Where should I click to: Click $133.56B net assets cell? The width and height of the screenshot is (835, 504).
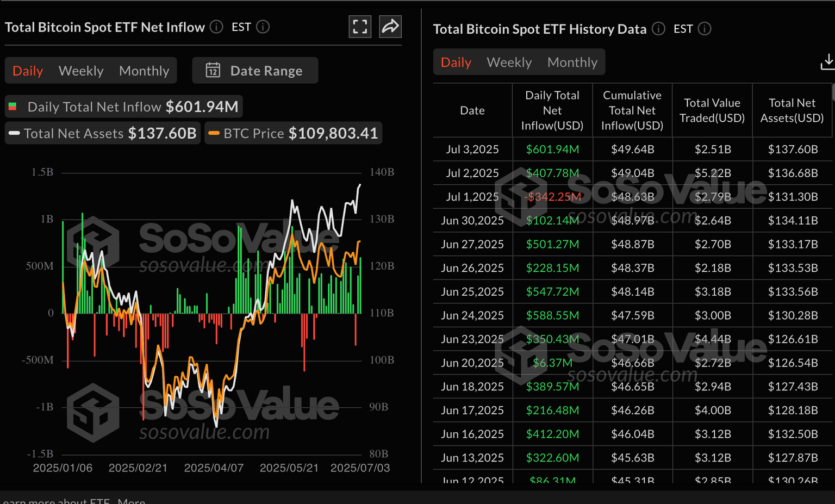click(x=793, y=291)
